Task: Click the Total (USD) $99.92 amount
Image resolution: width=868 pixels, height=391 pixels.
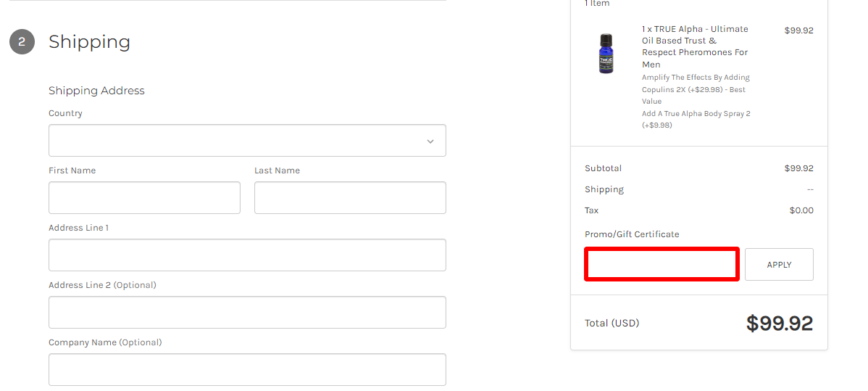Action: 780,324
